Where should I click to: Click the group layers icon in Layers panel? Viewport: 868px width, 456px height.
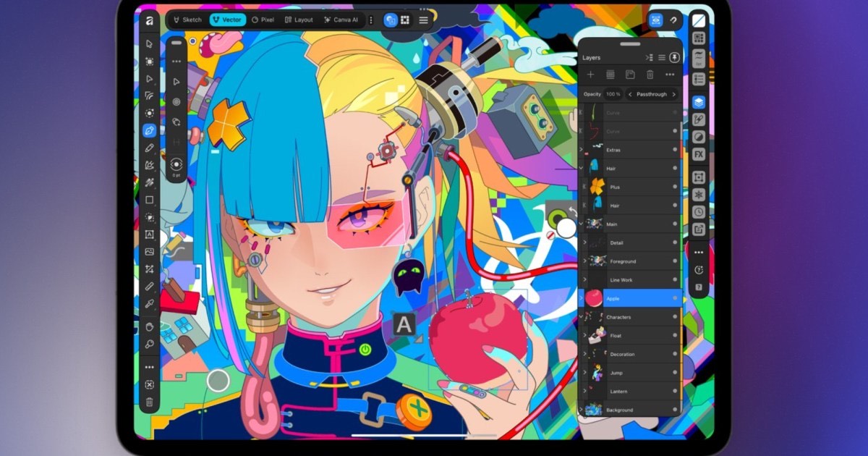[610, 75]
